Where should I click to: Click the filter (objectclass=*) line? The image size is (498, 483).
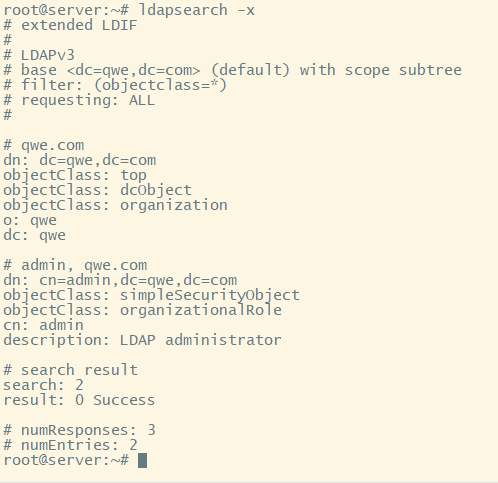(115, 85)
